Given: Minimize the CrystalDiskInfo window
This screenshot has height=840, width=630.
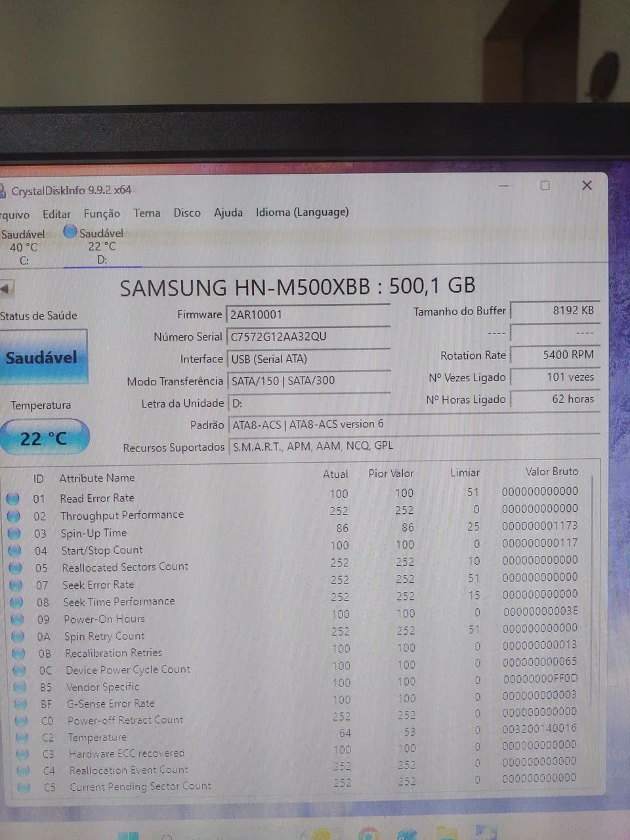Looking at the screenshot, I should (504, 186).
